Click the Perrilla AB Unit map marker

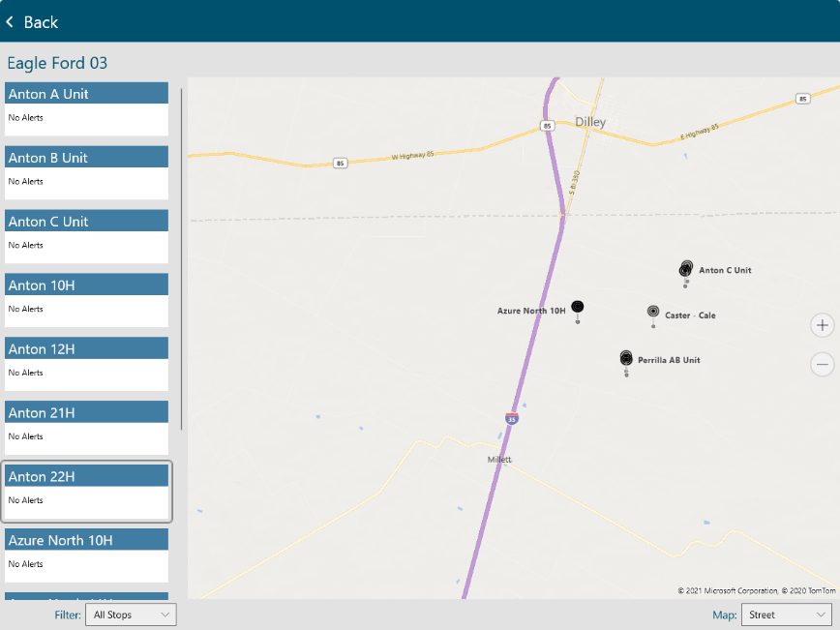pos(626,358)
